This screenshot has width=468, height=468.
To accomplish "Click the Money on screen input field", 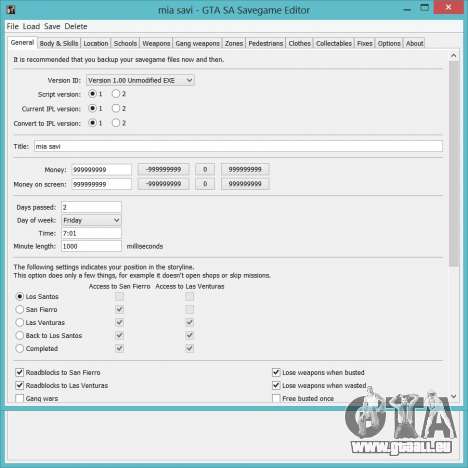I will (101, 184).
